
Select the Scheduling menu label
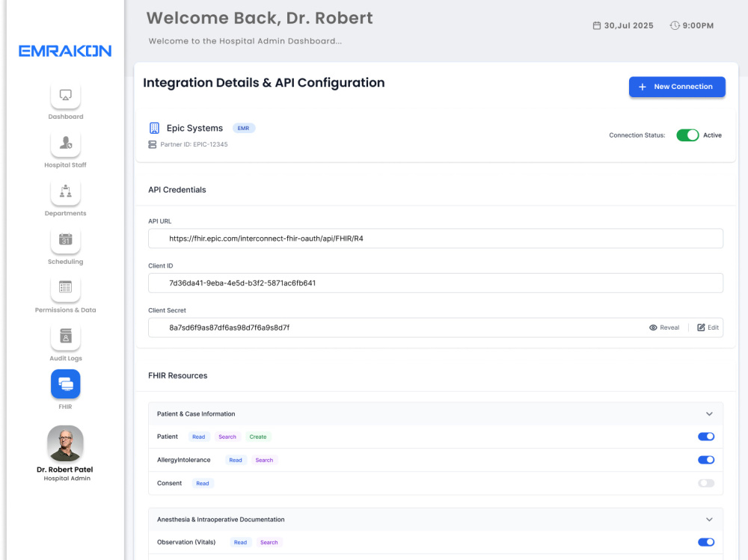(65, 262)
